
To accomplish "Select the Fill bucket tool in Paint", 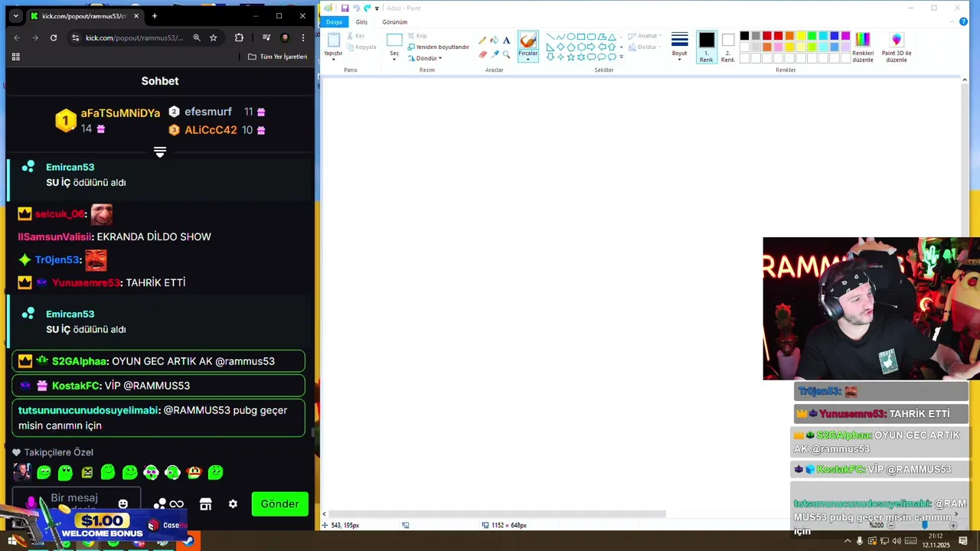I will point(495,41).
